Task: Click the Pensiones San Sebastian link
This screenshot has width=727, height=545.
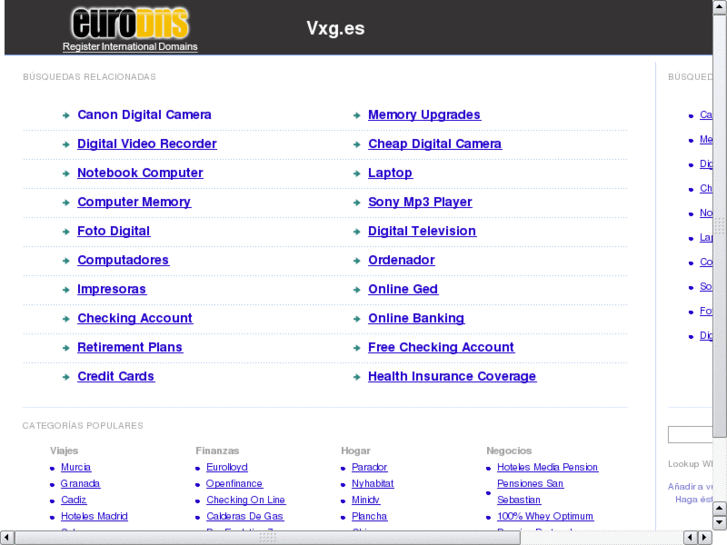Action: 530,492
